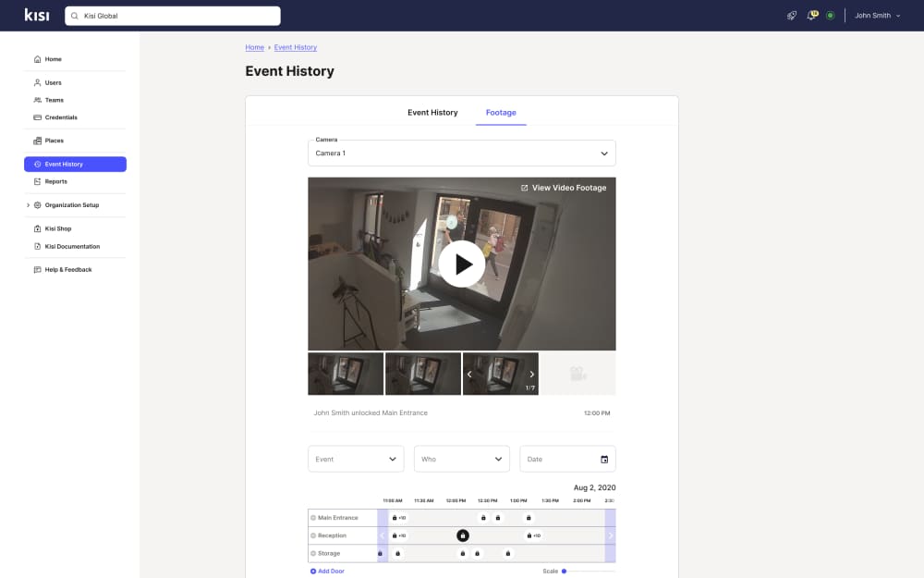
Task: Click the Kisi logo
Action: pyautogui.click(x=37, y=16)
